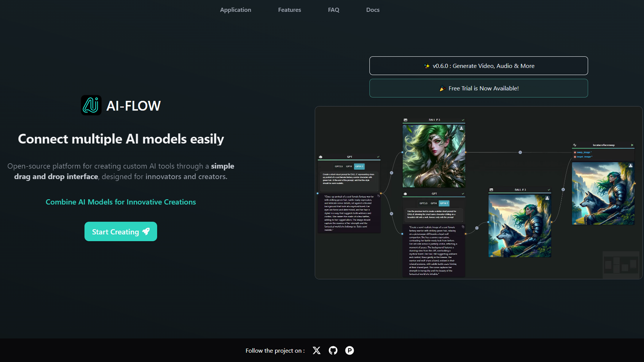
Task: Click the Free Trial is Now Available banner
Action: [x=478, y=88]
